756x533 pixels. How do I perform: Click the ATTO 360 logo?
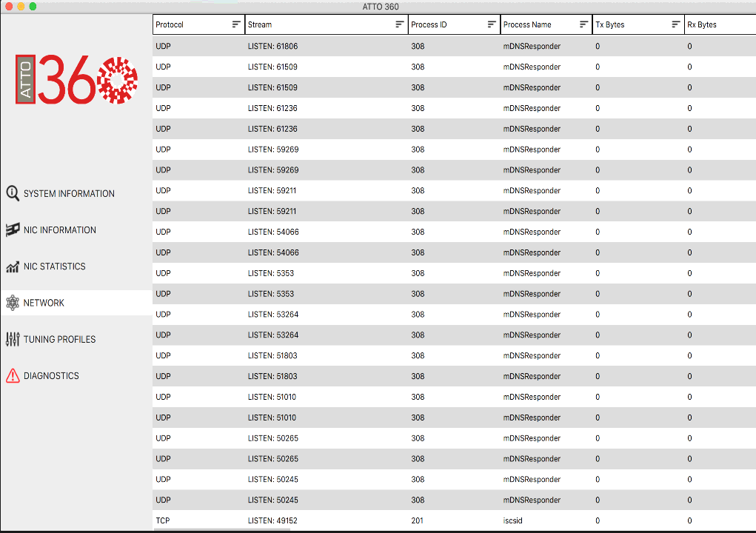tap(76, 79)
